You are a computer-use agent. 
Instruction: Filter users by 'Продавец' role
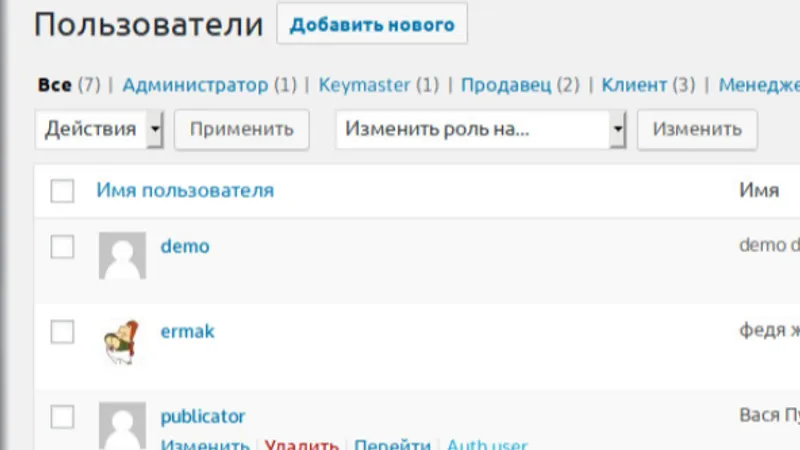[x=506, y=85]
